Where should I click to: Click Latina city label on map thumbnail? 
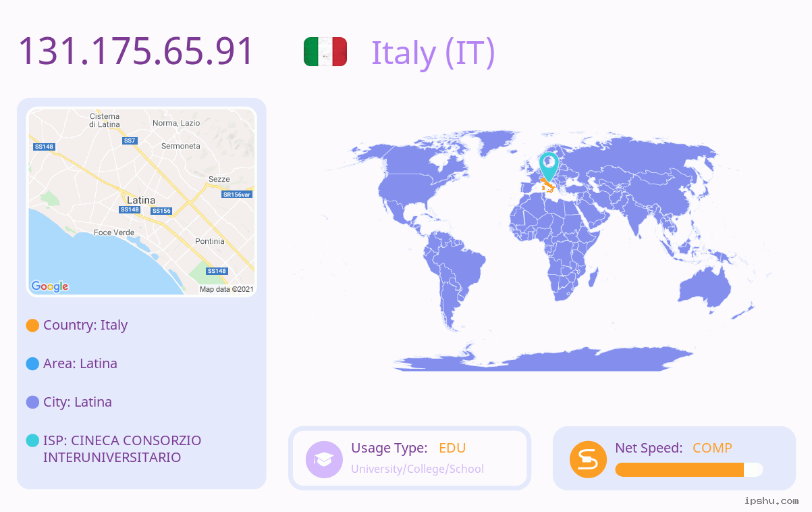(x=141, y=200)
